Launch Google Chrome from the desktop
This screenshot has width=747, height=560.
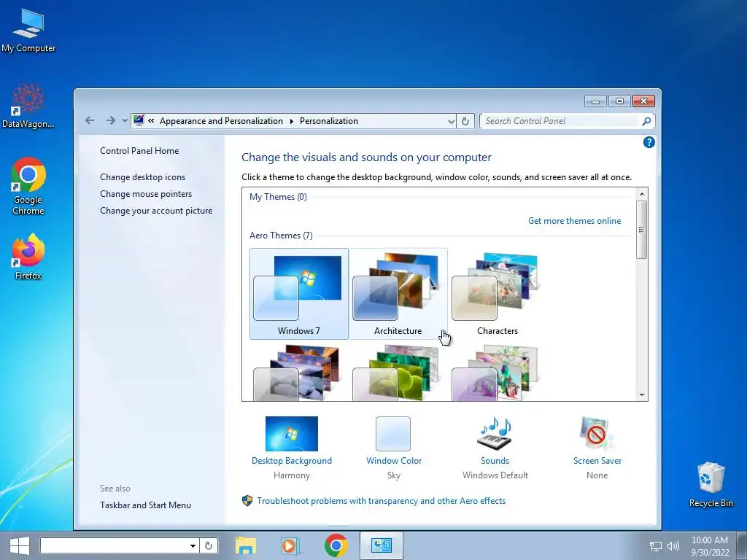point(28,186)
